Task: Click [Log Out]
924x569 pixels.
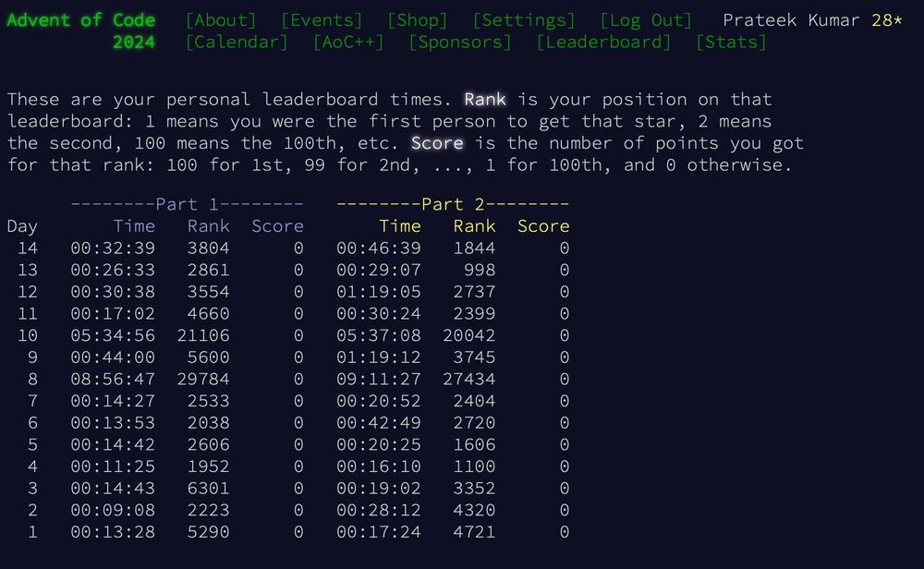Action: (x=646, y=19)
